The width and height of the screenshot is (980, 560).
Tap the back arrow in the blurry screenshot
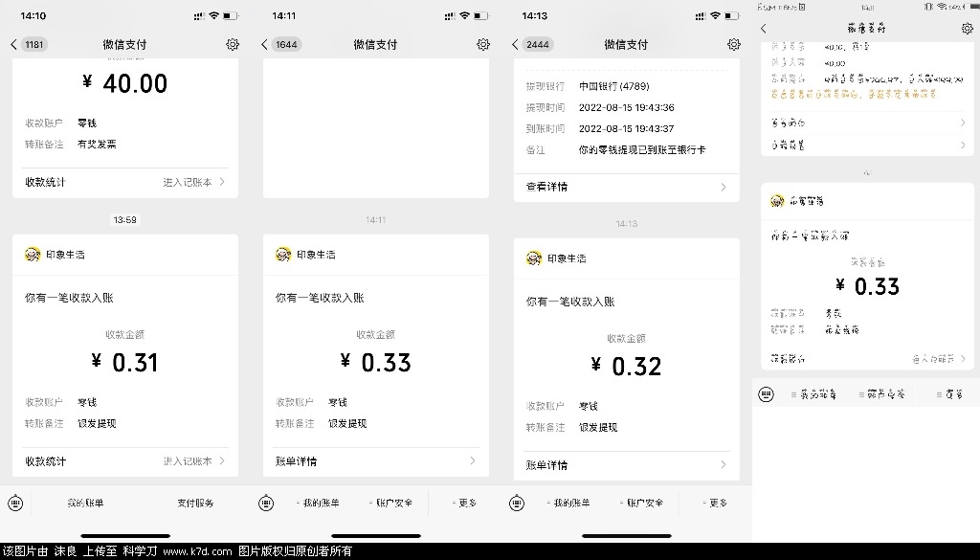pyautogui.click(x=764, y=28)
